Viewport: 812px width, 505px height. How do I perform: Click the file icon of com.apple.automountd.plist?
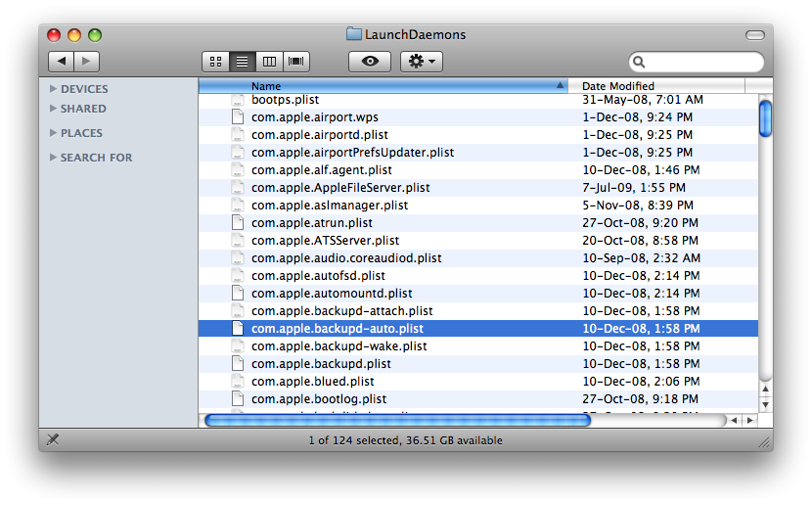[x=238, y=294]
